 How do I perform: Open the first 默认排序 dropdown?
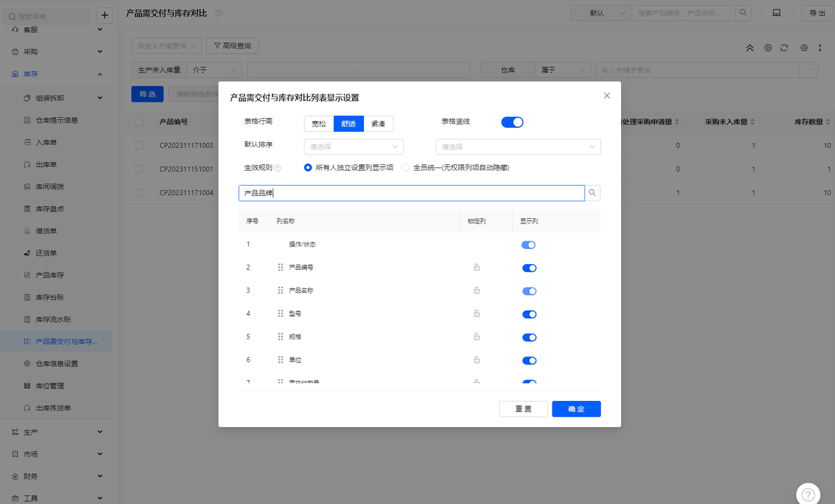coord(354,147)
